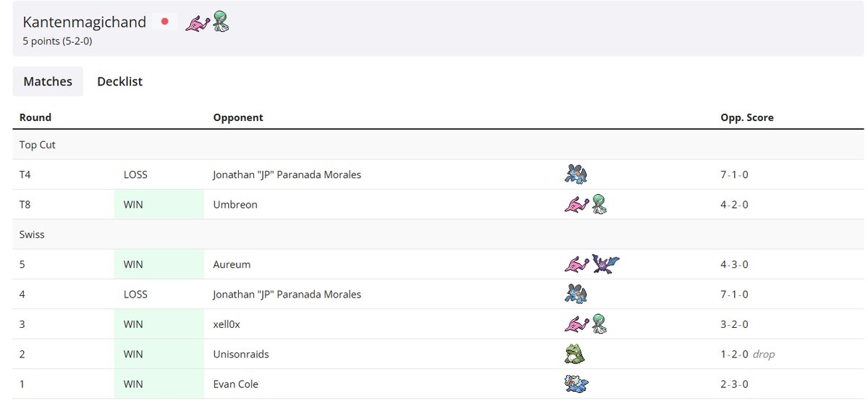Screen dimensions: 868x401
Task: Click the "5 points (5-2-0)" record text
Action: point(57,41)
